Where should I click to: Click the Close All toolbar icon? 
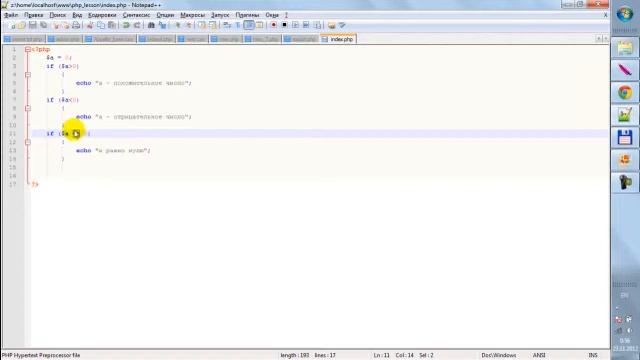66,25
